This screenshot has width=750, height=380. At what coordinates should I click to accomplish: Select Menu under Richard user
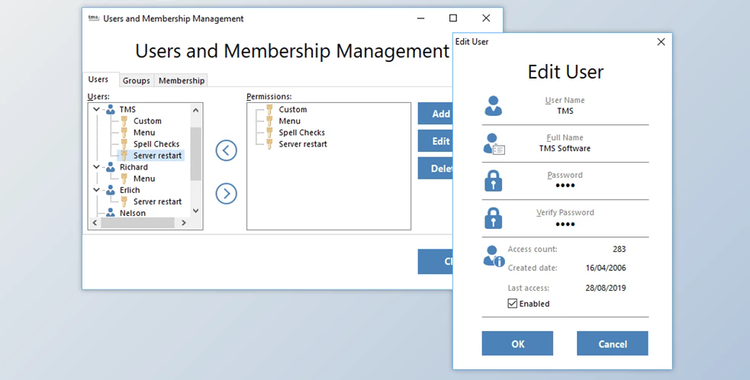click(144, 179)
